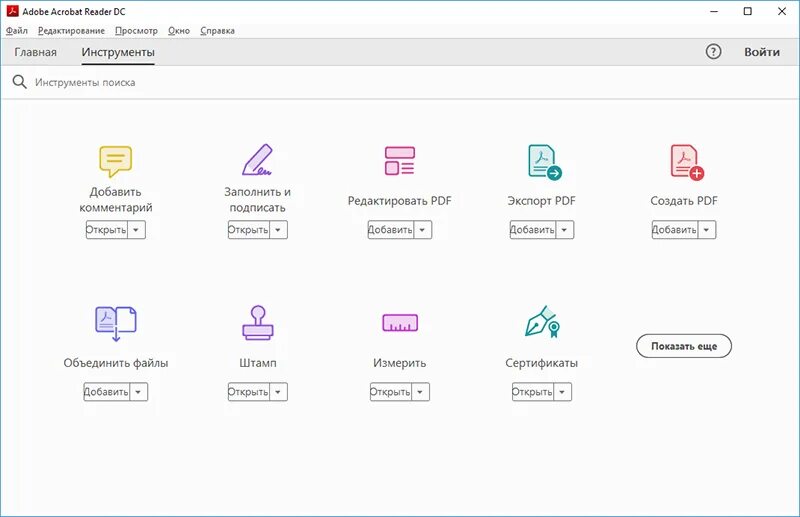Click the Создать PDF icon

coord(687,162)
